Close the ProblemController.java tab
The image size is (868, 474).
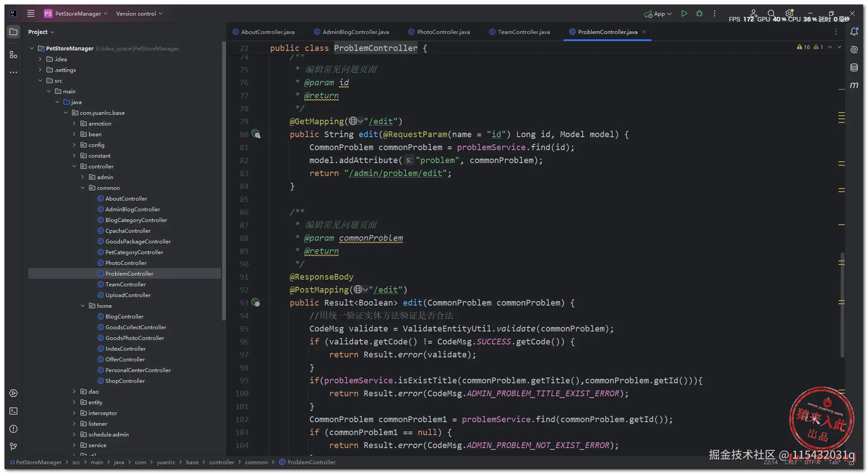(644, 32)
